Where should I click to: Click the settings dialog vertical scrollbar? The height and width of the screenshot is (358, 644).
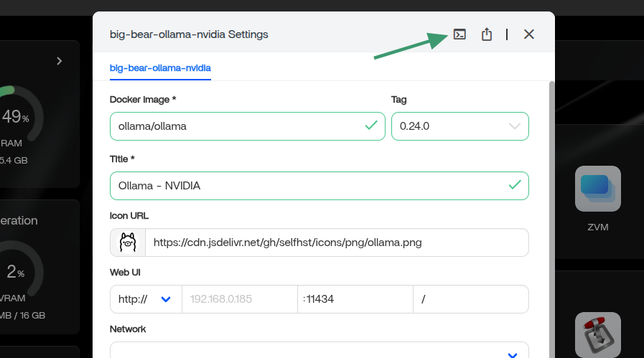click(x=552, y=220)
